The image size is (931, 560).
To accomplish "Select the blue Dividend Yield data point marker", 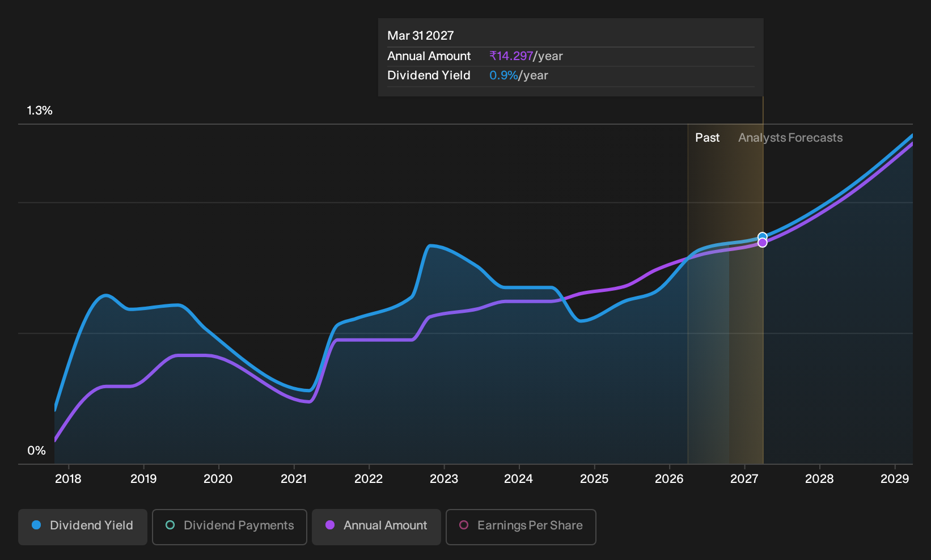I will pos(763,237).
